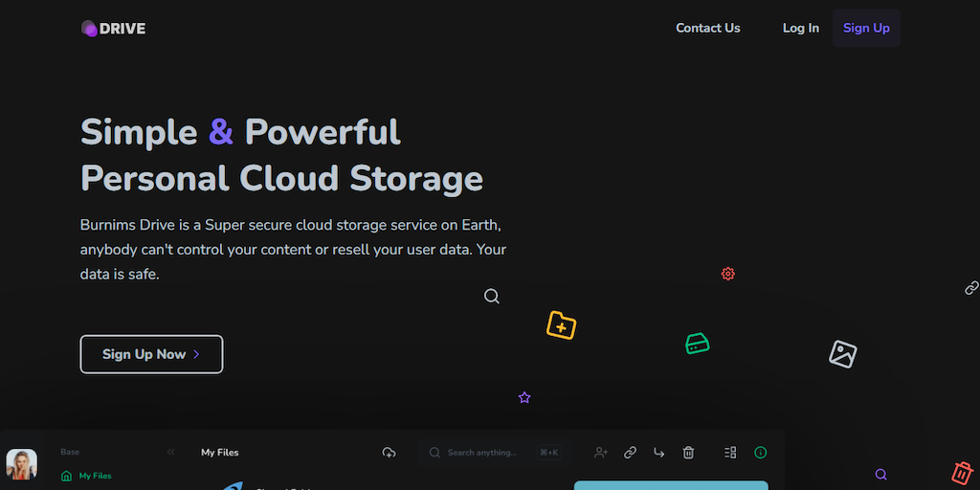Image resolution: width=980 pixels, height=490 pixels.
Task: Select My Files in the sidebar
Action: click(95, 476)
